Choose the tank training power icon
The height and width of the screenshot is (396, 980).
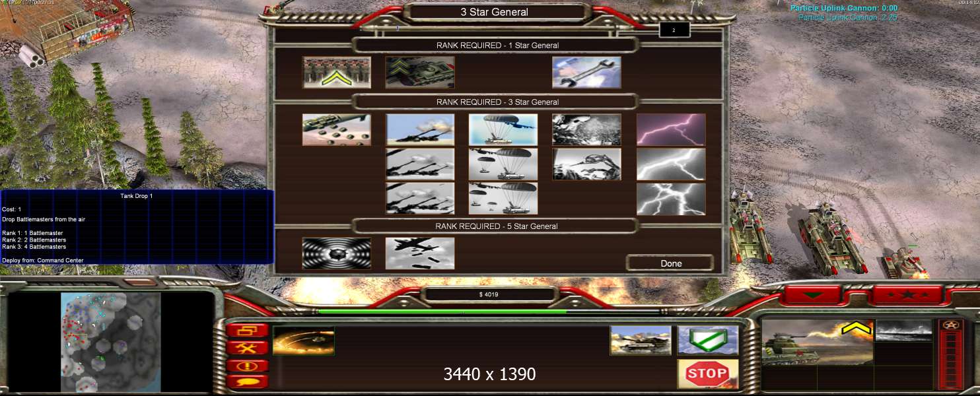click(420, 73)
